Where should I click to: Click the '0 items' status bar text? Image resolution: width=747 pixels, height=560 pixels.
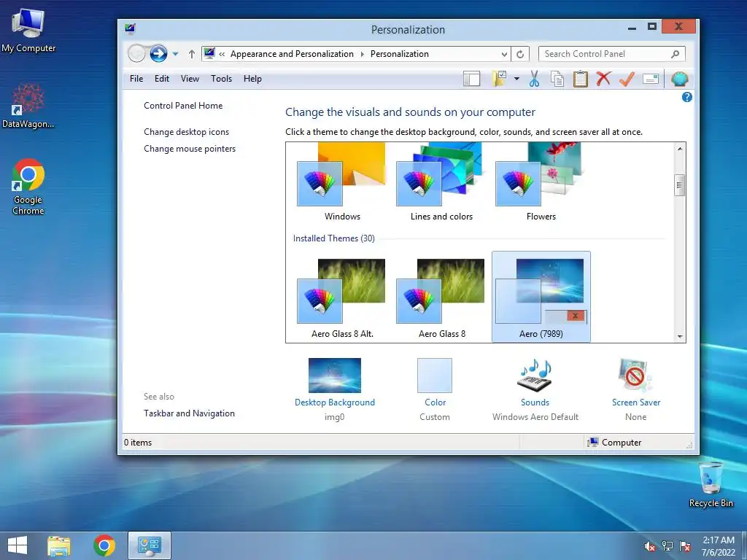point(138,443)
